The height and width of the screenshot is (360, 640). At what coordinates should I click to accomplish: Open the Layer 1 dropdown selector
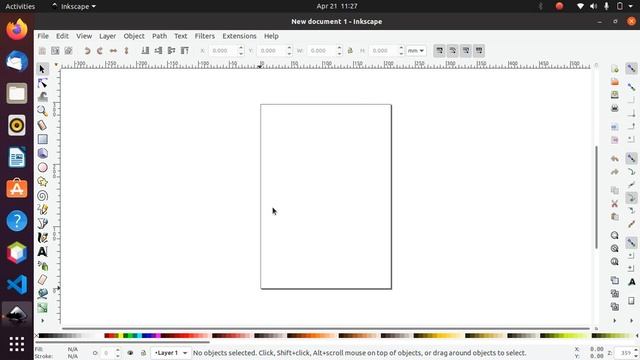[170, 353]
